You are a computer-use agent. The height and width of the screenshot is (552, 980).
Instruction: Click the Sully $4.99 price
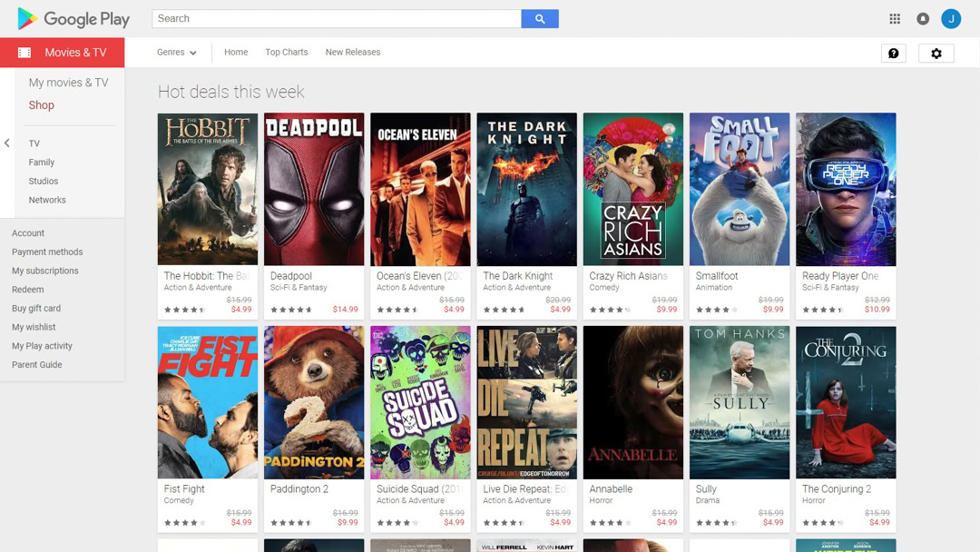click(x=773, y=523)
